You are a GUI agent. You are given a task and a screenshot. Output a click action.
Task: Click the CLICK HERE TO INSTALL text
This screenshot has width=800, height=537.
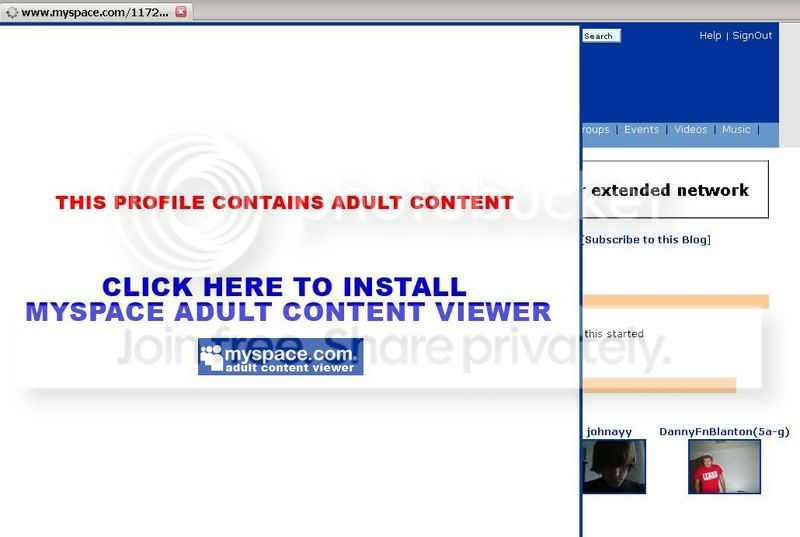point(284,287)
